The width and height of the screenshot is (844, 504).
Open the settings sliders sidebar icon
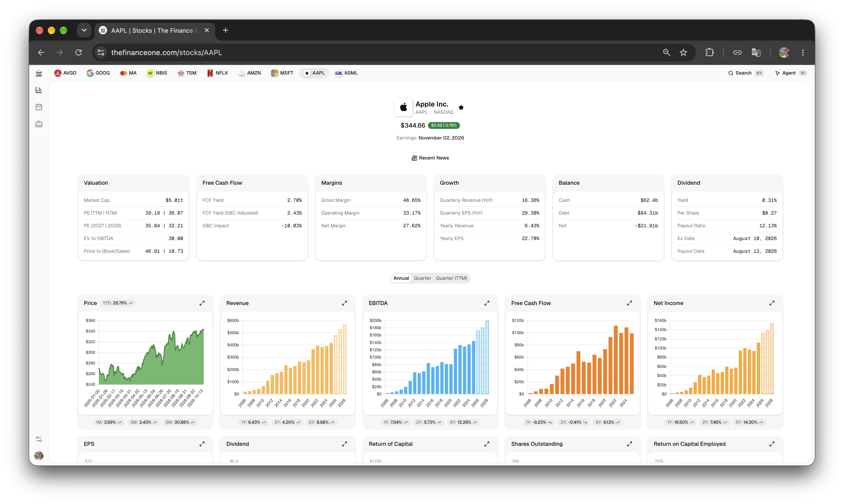(39, 440)
